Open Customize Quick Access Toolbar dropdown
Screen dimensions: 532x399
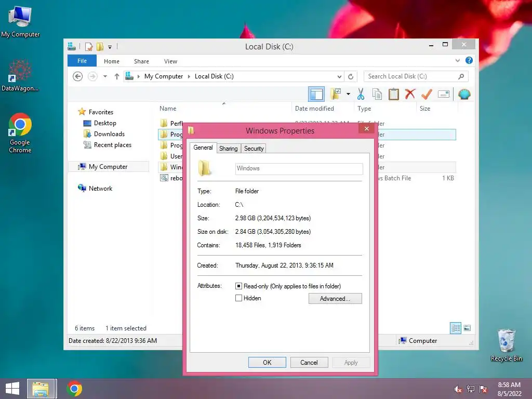pyautogui.click(x=110, y=47)
